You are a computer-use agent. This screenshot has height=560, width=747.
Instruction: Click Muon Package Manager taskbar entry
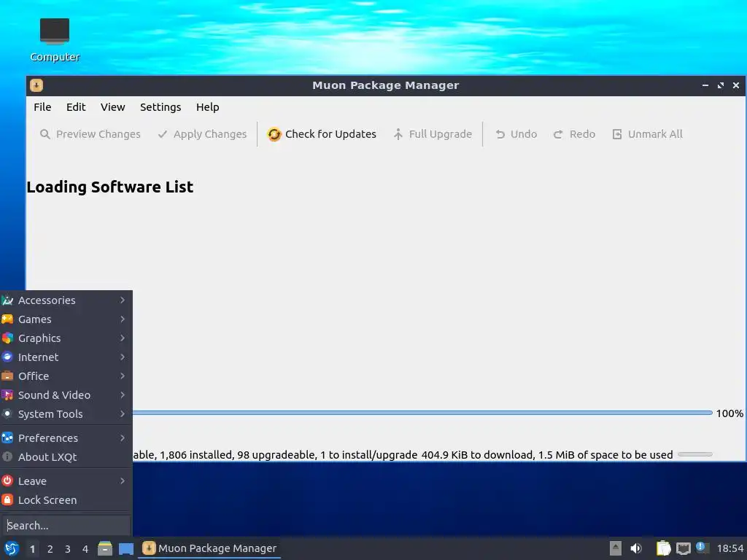(209, 548)
